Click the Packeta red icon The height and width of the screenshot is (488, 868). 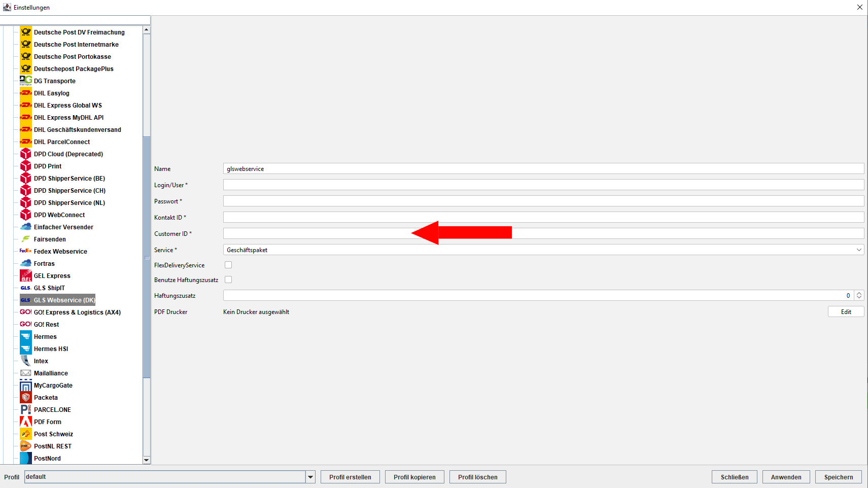point(26,397)
